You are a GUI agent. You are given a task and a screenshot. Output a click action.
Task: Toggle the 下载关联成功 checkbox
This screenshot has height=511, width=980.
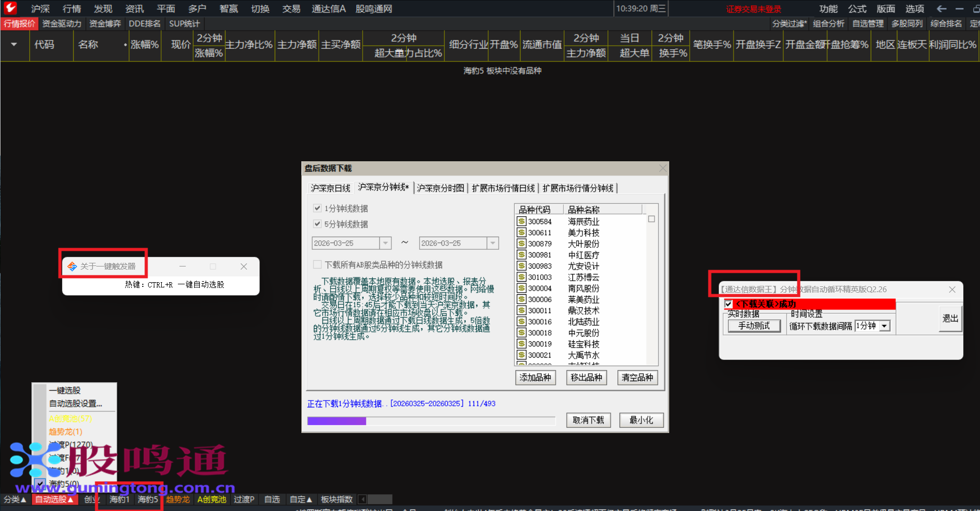tap(728, 304)
